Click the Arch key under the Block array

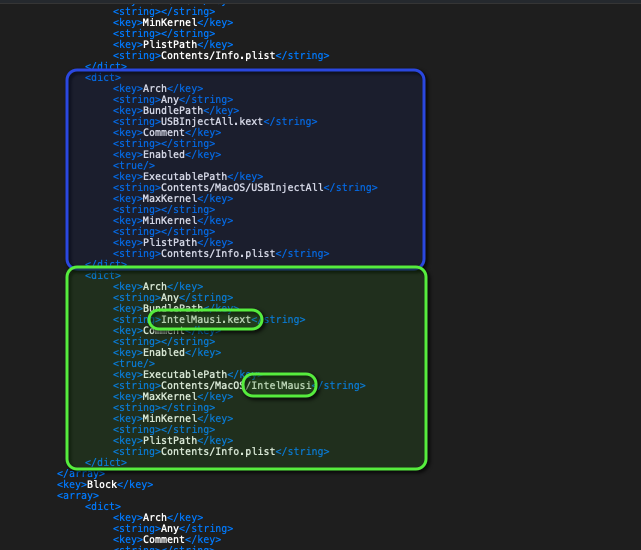click(158, 517)
